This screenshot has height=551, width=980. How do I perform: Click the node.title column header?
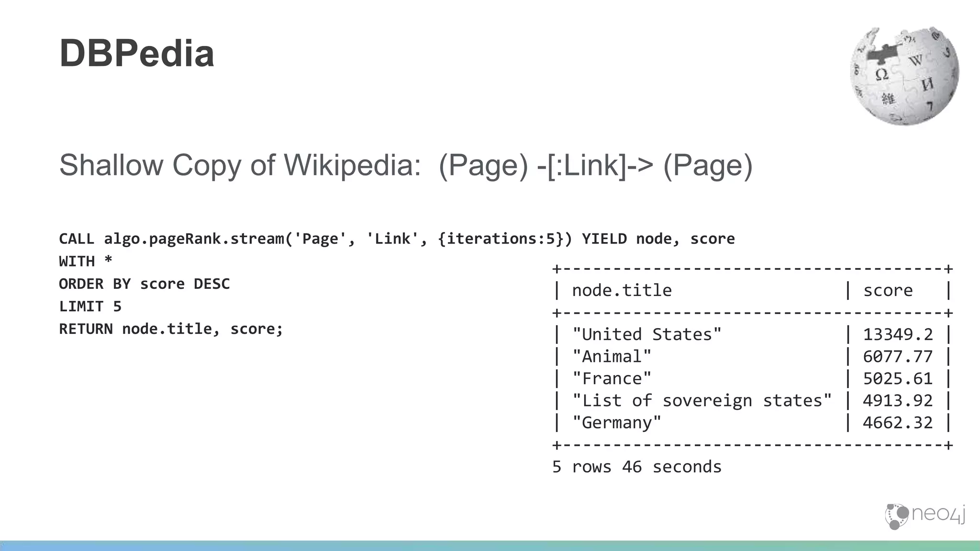[x=622, y=290]
